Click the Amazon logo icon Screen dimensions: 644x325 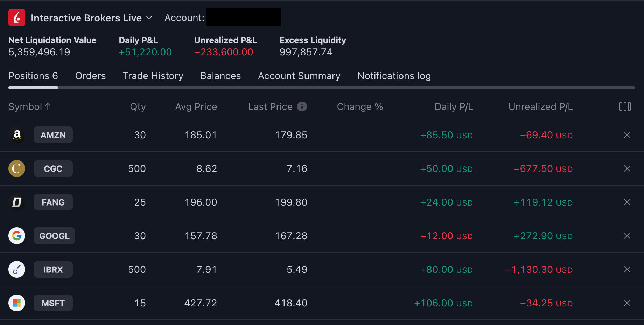tap(17, 135)
